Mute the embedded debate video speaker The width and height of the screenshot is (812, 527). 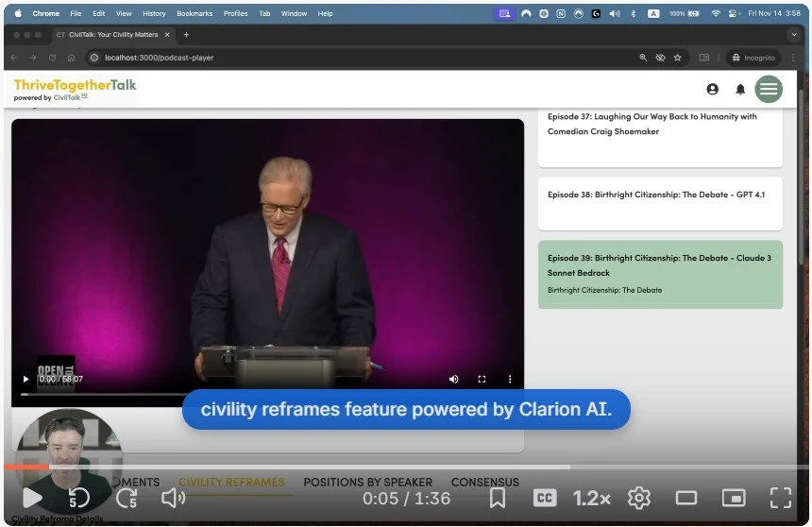click(453, 379)
